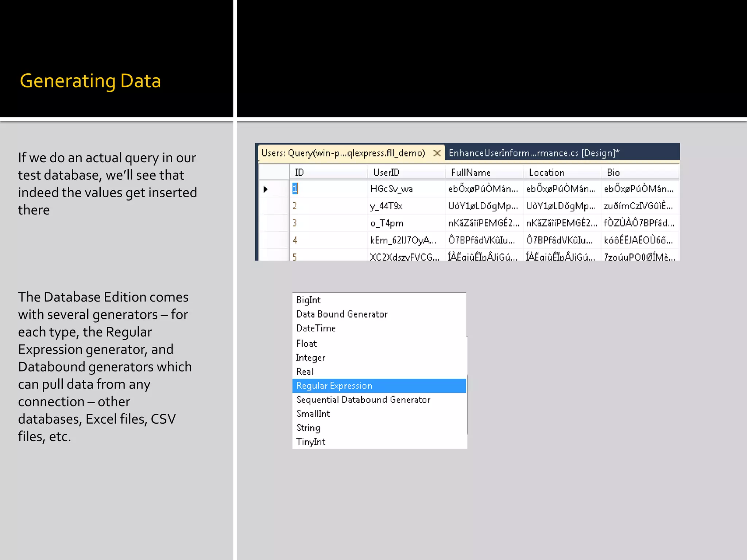
Task: Select the current row arrow indicator
Action: click(x=266, y=189)
